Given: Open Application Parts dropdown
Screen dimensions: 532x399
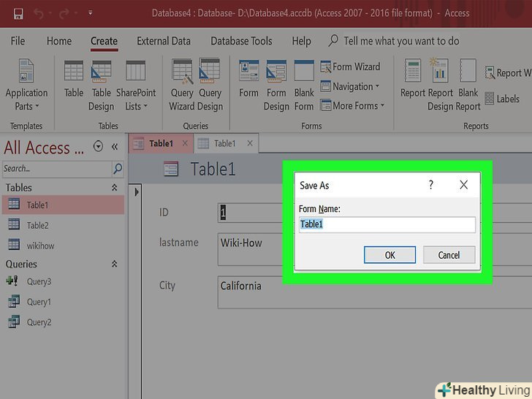Looking at the screenshot, I should click(26, 85).
